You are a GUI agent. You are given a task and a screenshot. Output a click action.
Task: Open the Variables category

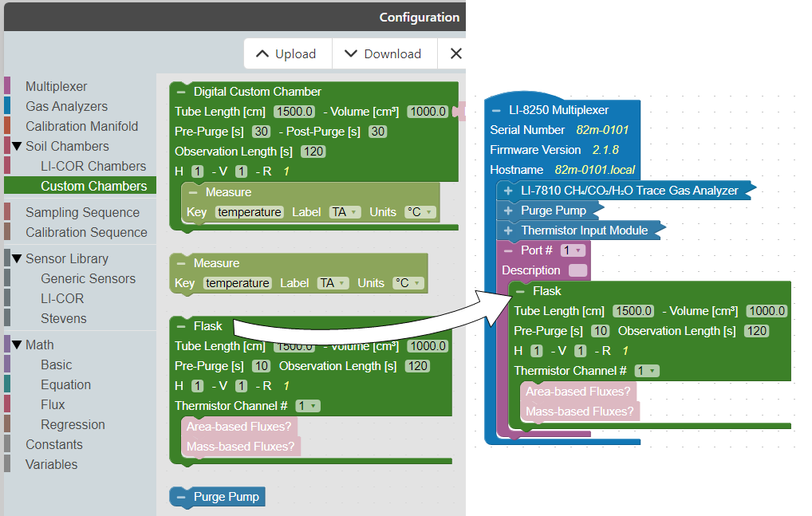pos(51,464)
